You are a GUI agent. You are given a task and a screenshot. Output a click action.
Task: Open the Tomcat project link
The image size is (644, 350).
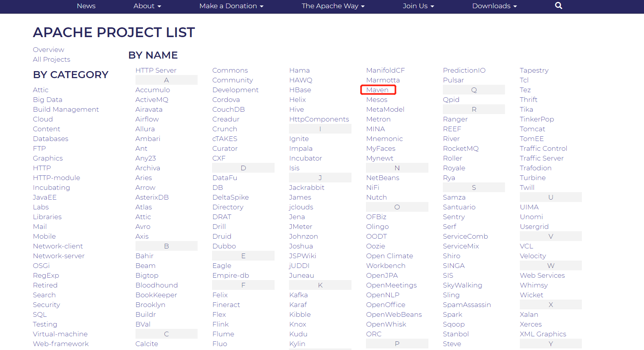(533, 129)
